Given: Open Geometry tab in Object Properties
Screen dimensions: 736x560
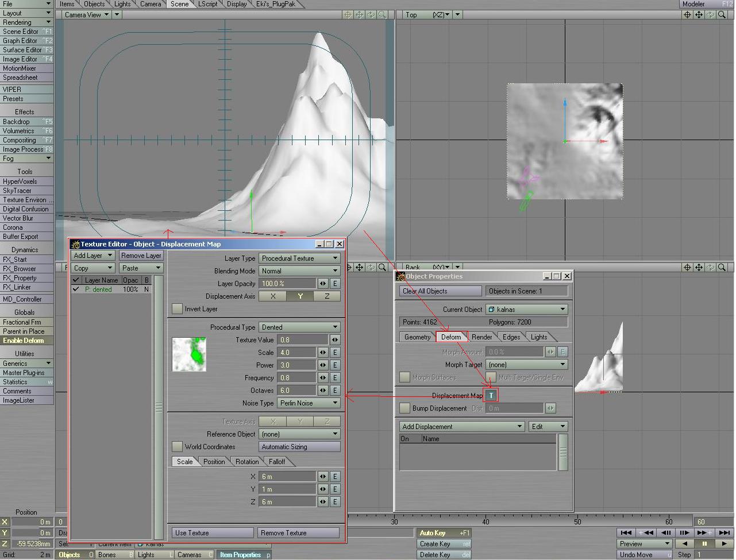Looking at the screenshot, I should [417, 337].
